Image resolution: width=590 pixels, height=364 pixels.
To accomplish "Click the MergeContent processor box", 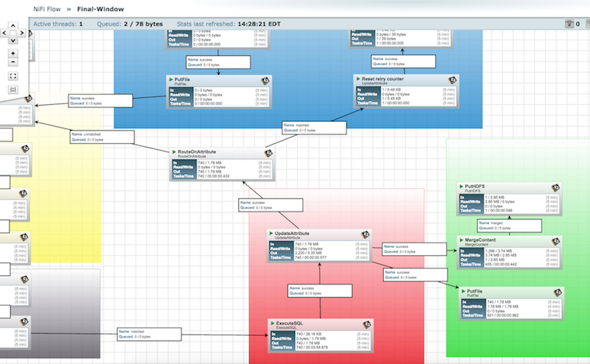I will (x=510, y=252).
